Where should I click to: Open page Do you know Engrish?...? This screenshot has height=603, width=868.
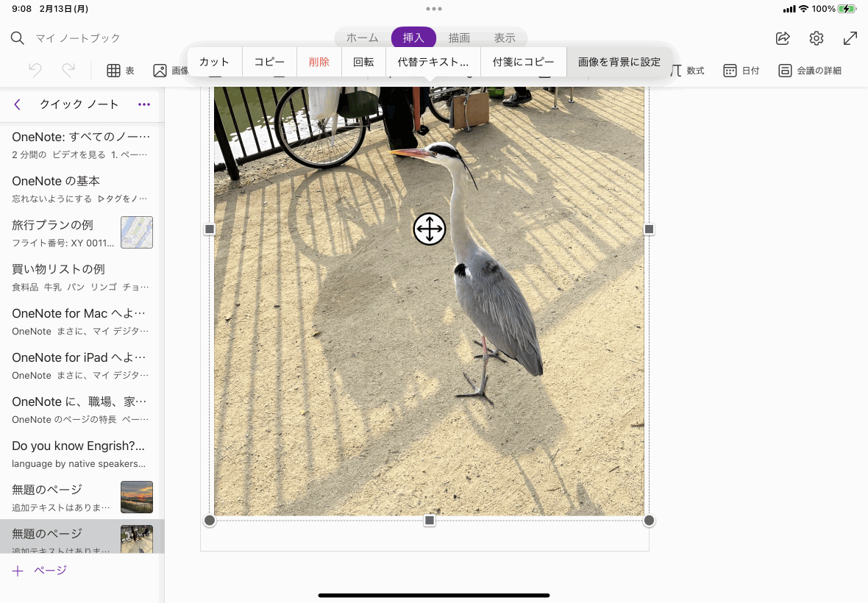82,454
